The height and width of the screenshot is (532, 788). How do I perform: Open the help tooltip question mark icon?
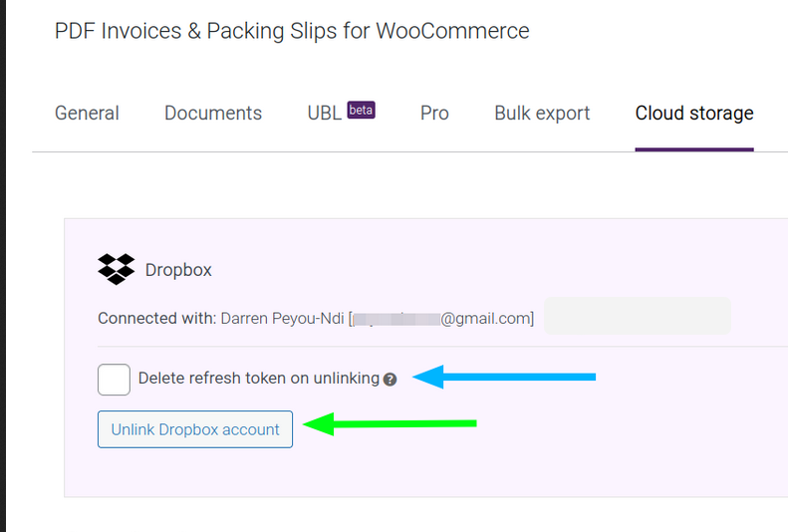click(390, 380)
